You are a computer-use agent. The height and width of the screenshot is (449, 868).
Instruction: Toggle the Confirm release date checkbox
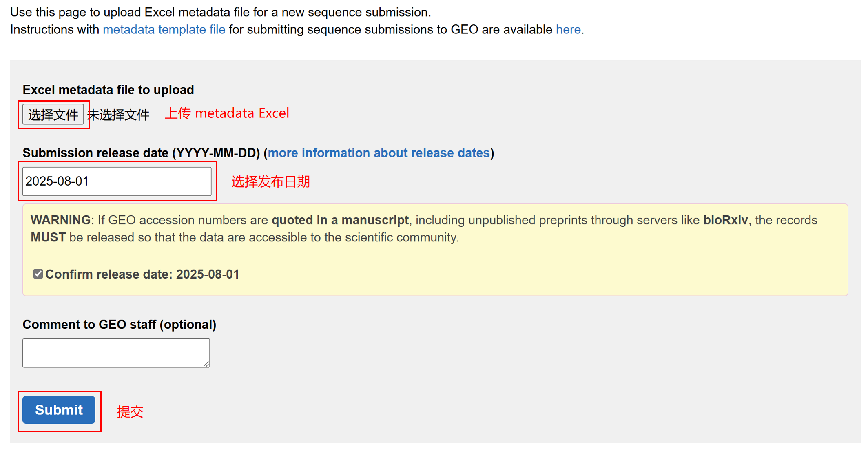tap(38, 274)
